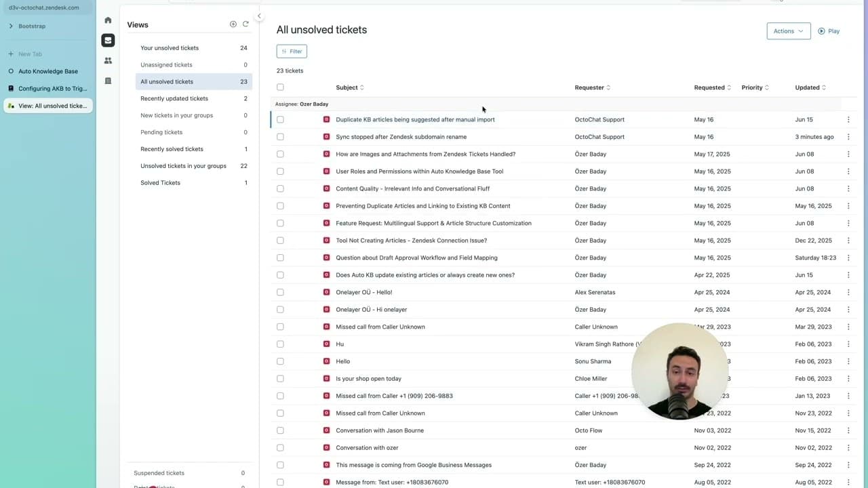The width and height of the screenshot is (868, 488).
Task: Click status badge of Hu ticket
Action: click(326, 344)
